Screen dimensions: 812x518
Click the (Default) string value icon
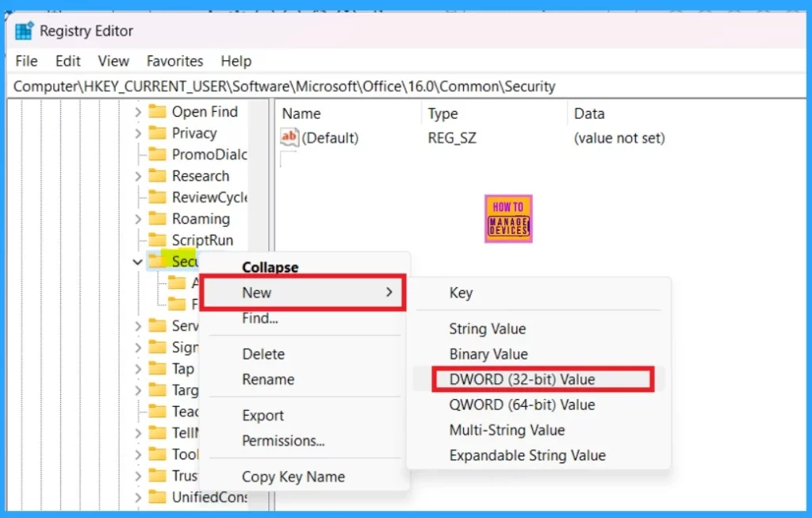[x=289, y=138]
